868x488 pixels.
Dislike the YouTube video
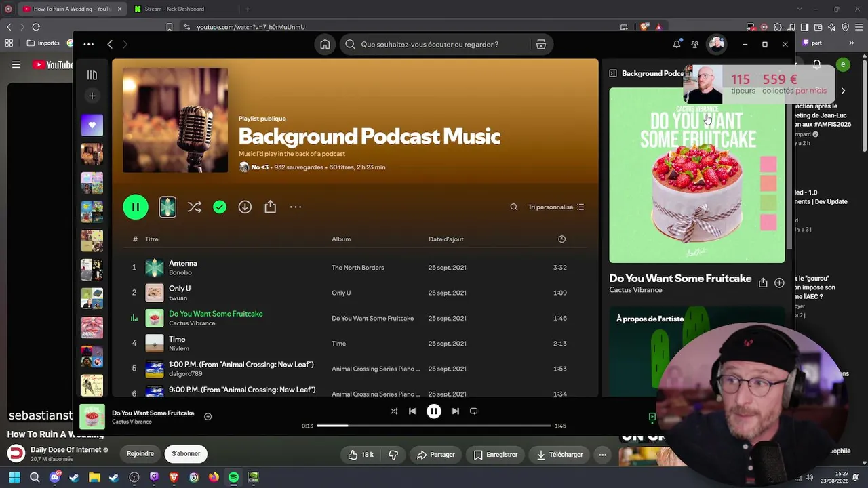coord(393,455)
